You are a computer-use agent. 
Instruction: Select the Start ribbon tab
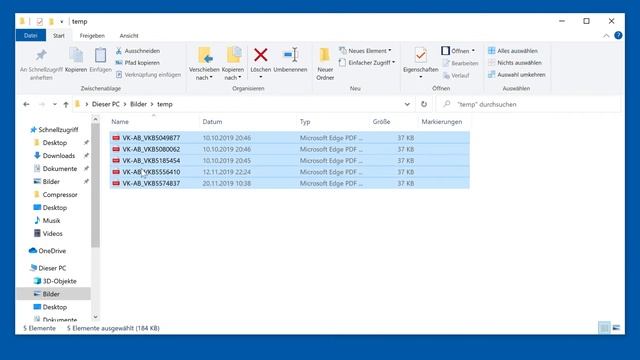(x=59, y=36)
